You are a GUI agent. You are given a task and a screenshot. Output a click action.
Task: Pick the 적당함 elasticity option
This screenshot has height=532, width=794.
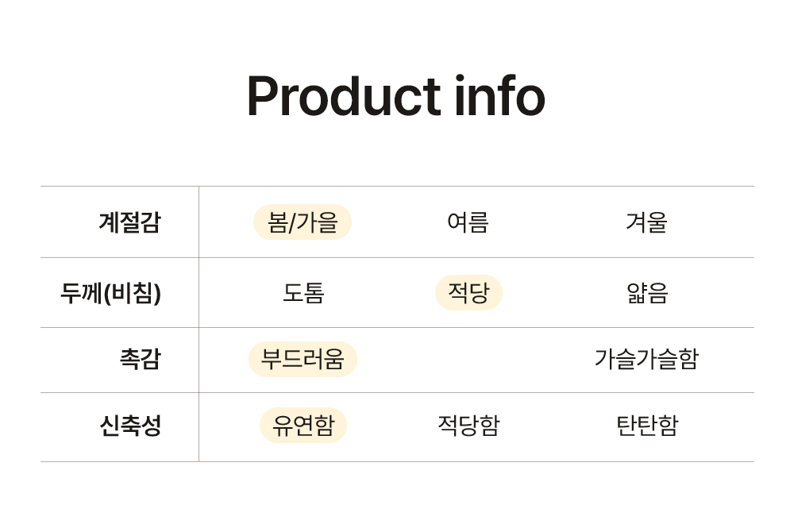coord(468,426)
